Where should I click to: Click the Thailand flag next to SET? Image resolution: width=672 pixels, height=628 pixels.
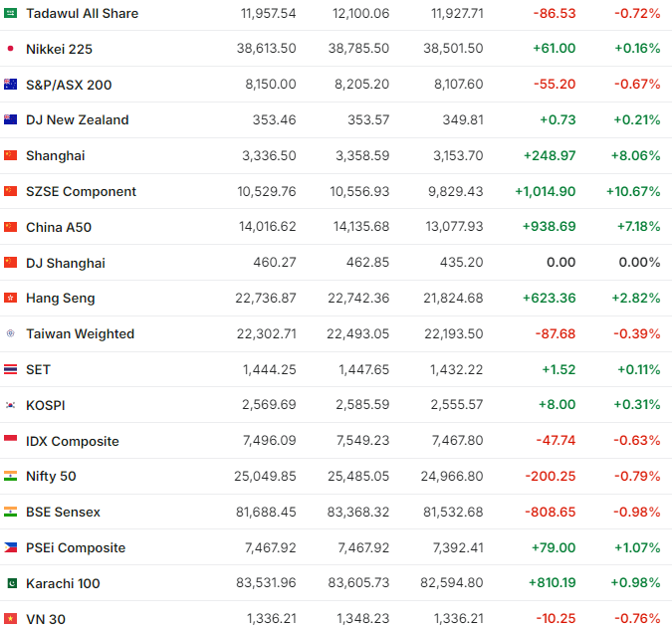click(10, 369)
